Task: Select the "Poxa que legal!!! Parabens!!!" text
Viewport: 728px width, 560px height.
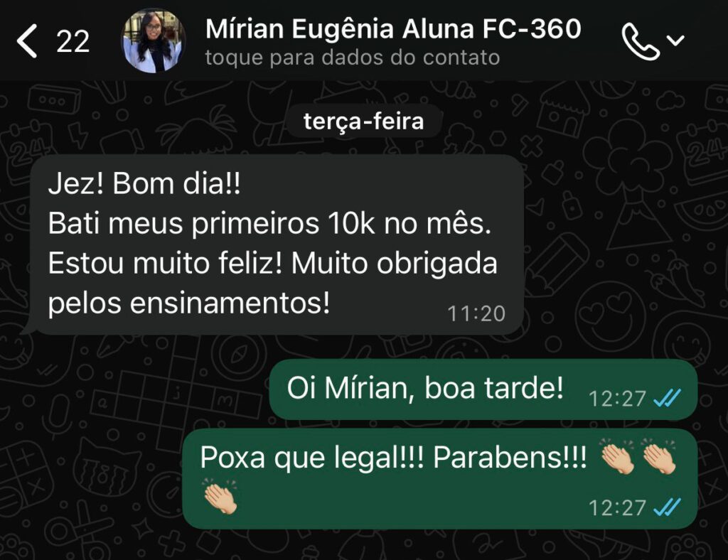Action: (393, 458)
